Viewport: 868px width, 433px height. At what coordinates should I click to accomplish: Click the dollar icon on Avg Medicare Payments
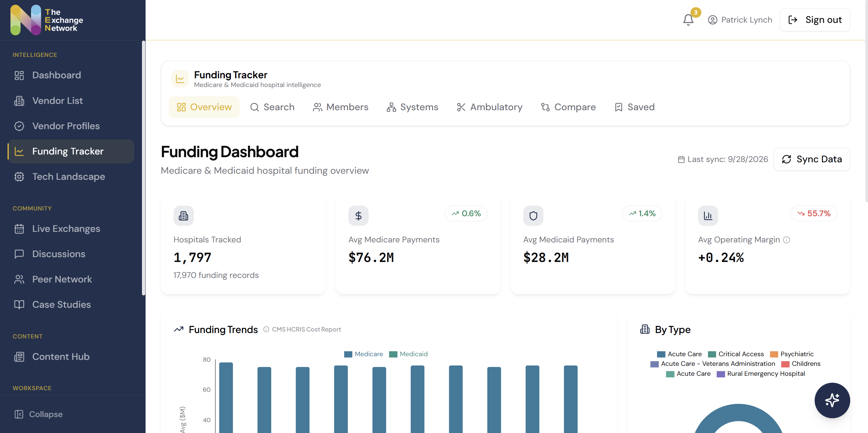[359, 216]
